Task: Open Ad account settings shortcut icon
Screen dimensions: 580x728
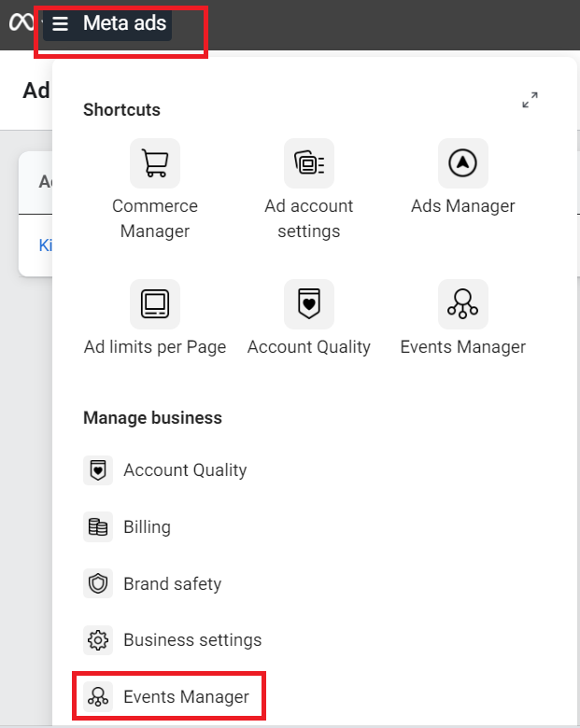Action: coord(309,163)
